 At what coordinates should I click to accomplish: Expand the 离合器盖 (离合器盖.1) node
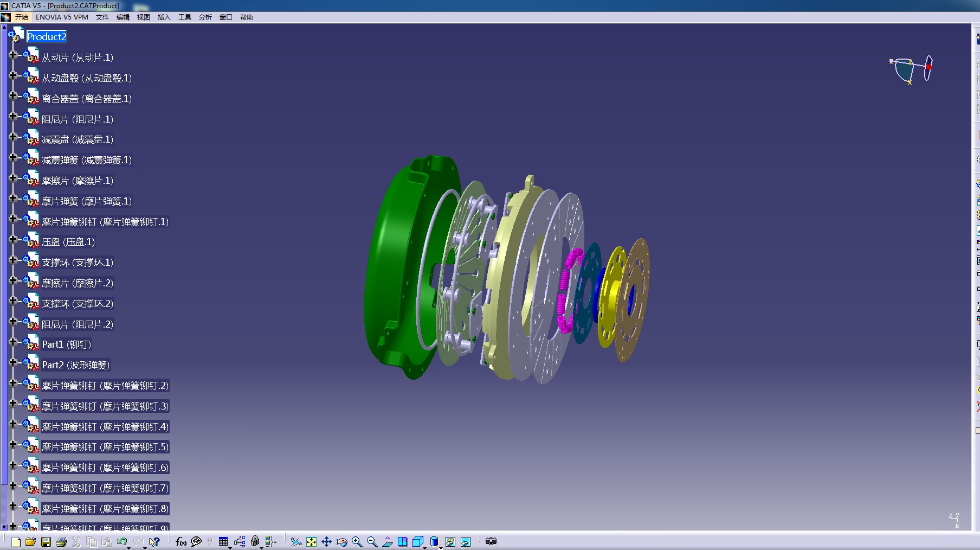click(x=13, y=95)
